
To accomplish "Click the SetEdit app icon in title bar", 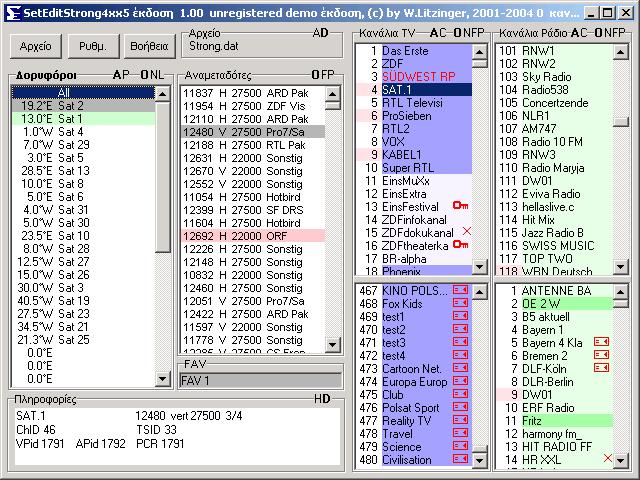I will 13,13.
